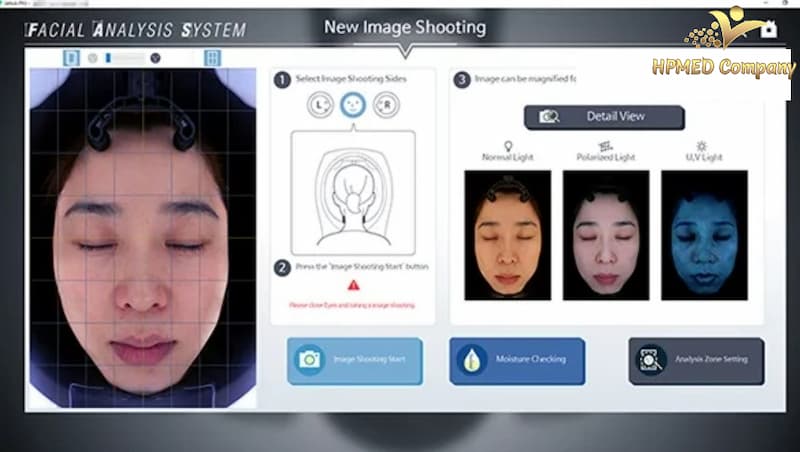
Task: Open the U.V Light face thumbnail
Action: (703, 234)
